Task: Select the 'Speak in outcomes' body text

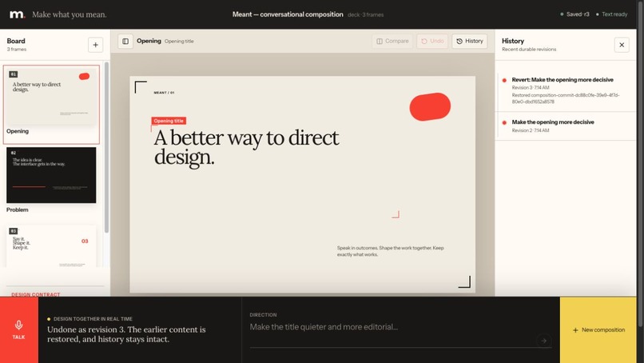Action: tap(390, 251)
